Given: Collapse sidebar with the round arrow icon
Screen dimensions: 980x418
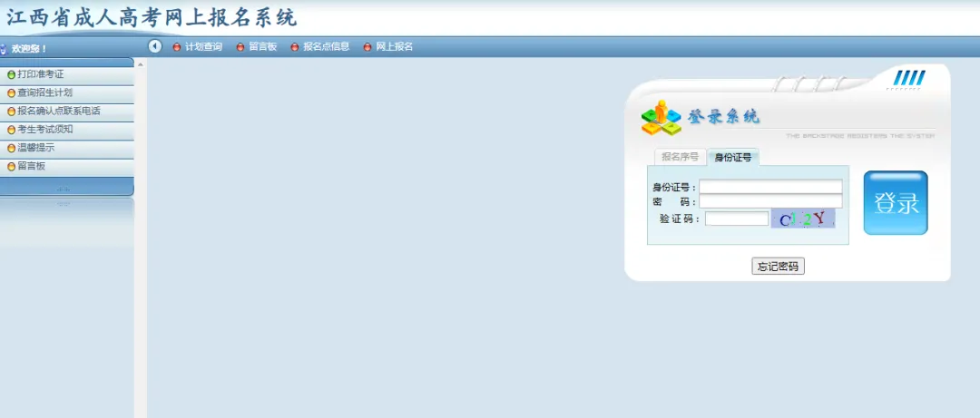Looking at the screenshot, I should coord(155,46).
